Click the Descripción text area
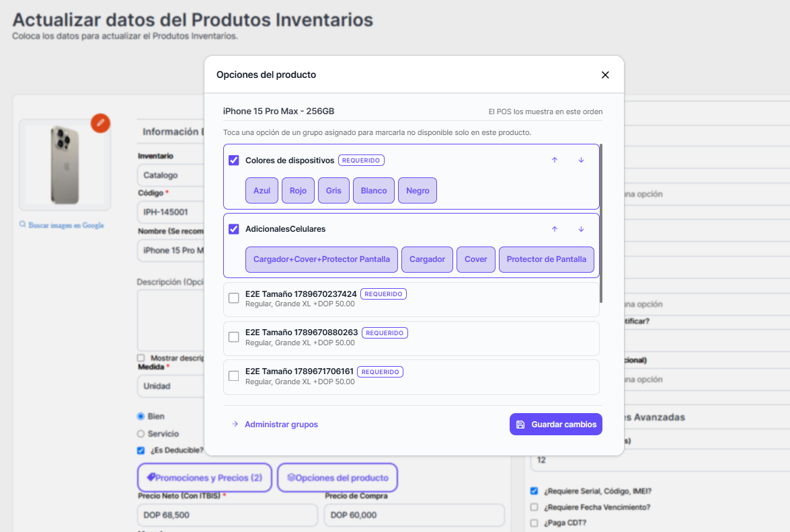The height and width of the screenshot is (532, 790). point(171,320)
